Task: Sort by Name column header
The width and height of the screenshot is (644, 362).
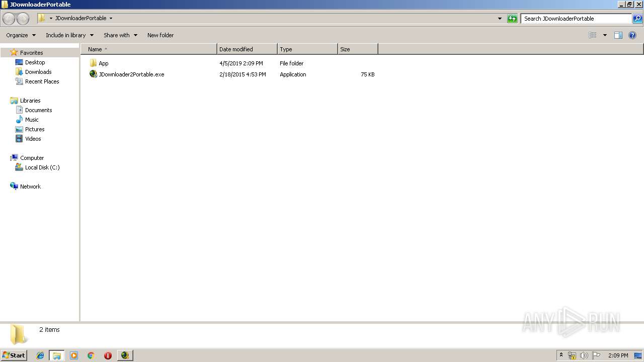Action: 148,49
